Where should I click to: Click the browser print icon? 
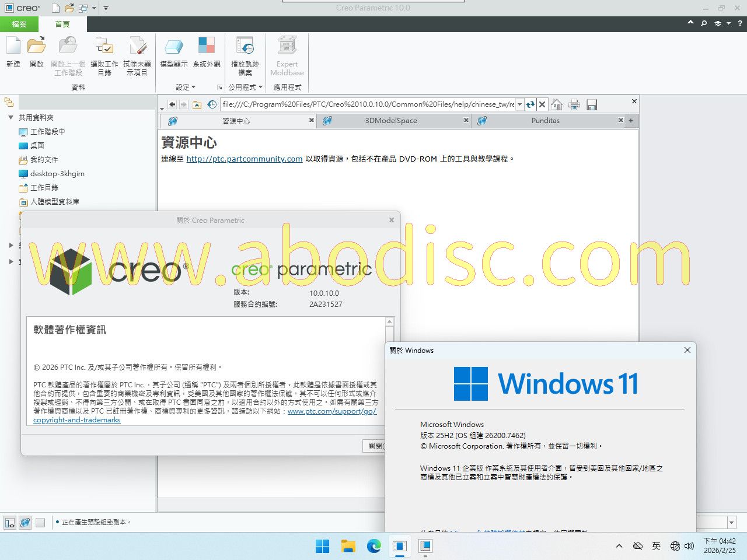click(x=574, y=104)
